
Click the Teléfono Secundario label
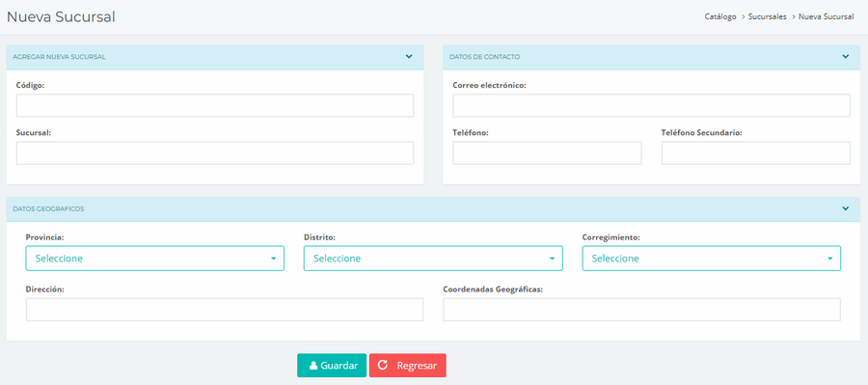702,133
